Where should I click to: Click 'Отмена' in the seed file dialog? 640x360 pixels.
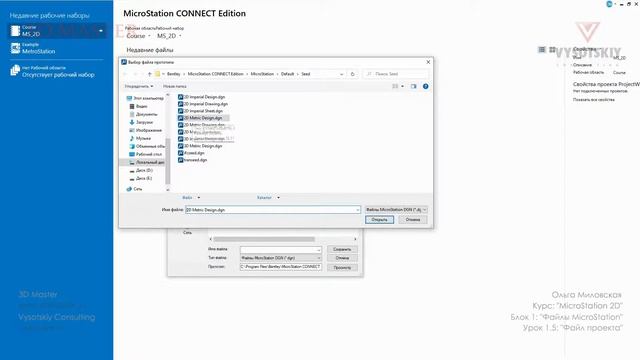(x=413, y=220)
